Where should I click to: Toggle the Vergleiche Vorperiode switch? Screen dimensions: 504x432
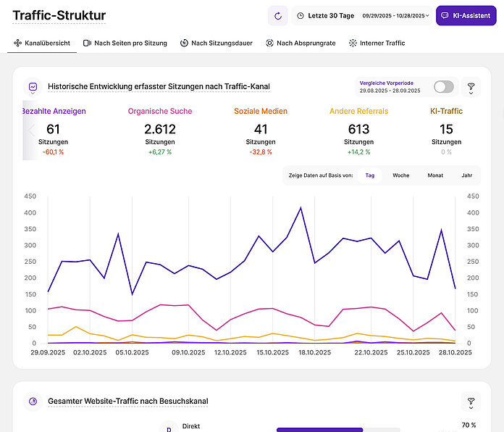pos(443,87)
